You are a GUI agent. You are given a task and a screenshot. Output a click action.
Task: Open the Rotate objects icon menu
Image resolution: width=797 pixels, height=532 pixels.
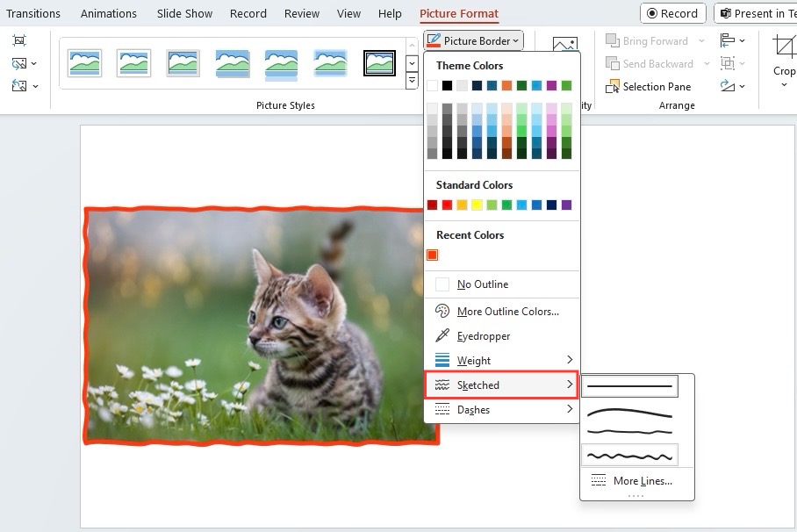point(728,86)
